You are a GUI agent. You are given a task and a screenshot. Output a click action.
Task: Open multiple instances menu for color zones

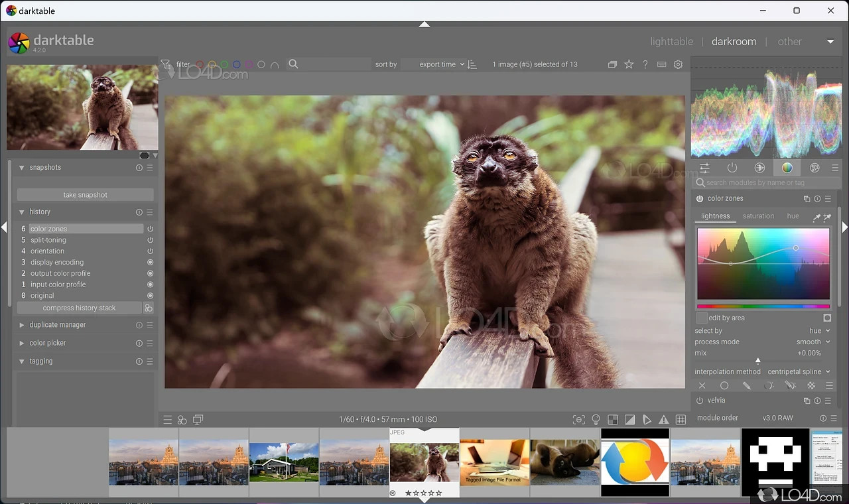coord(807,199)
